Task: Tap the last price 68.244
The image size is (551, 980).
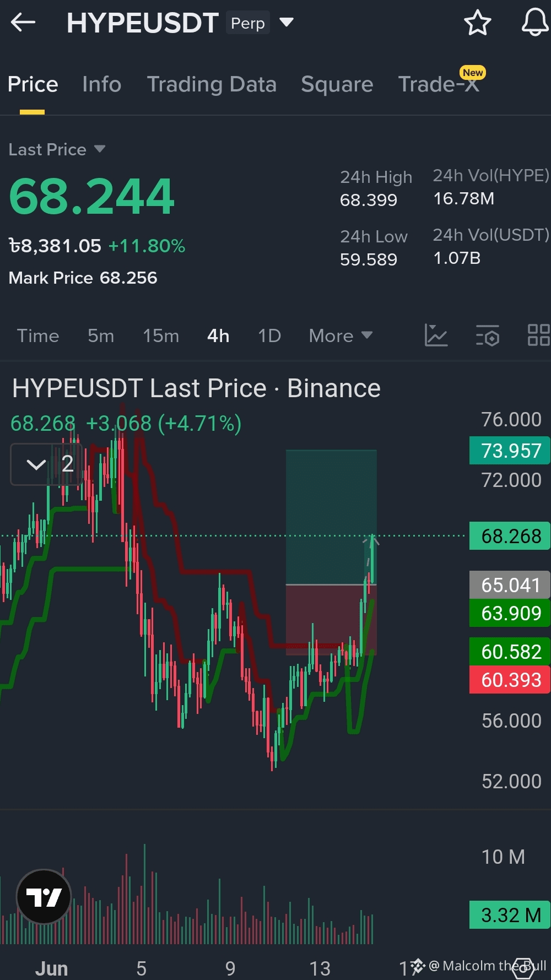Action: [x=91, y=196]
